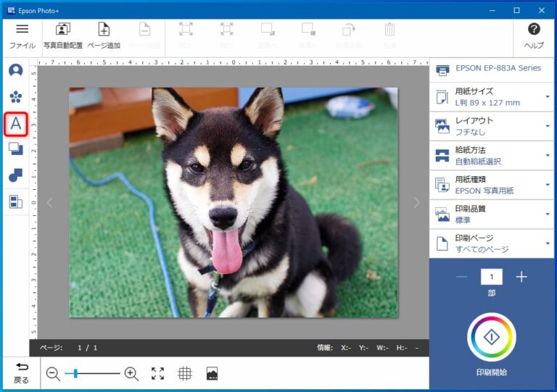Open 給紙方法 paper source dropdown
Screen dimensions: 557x392
[492, 156]
